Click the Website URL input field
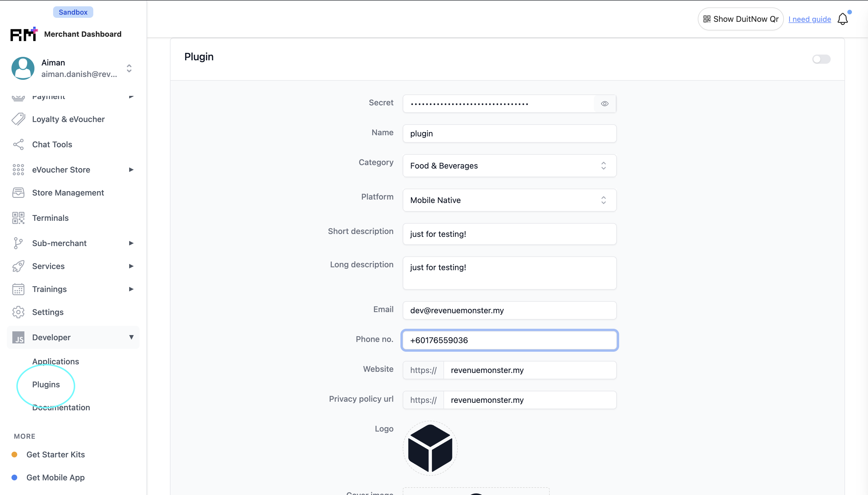868x495 pixels. [x=530, y=370]
